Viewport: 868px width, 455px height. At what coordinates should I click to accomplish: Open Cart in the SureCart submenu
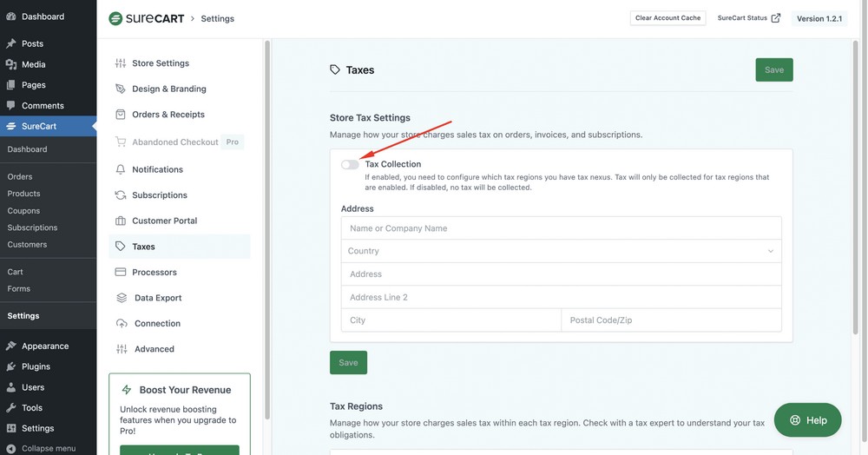tap(16, 272)
